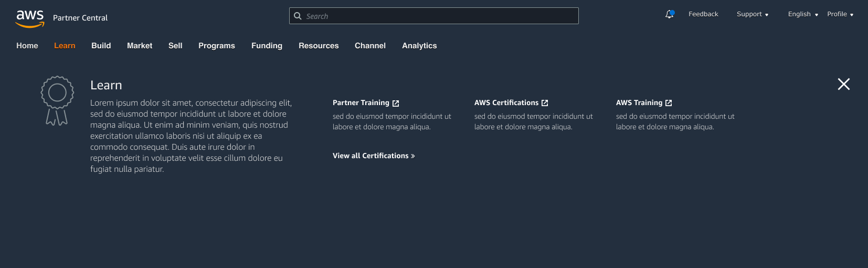Viewport: 868px width, 268px height.
Task: Focus the Search input field
Action: [x=433, y=16]
